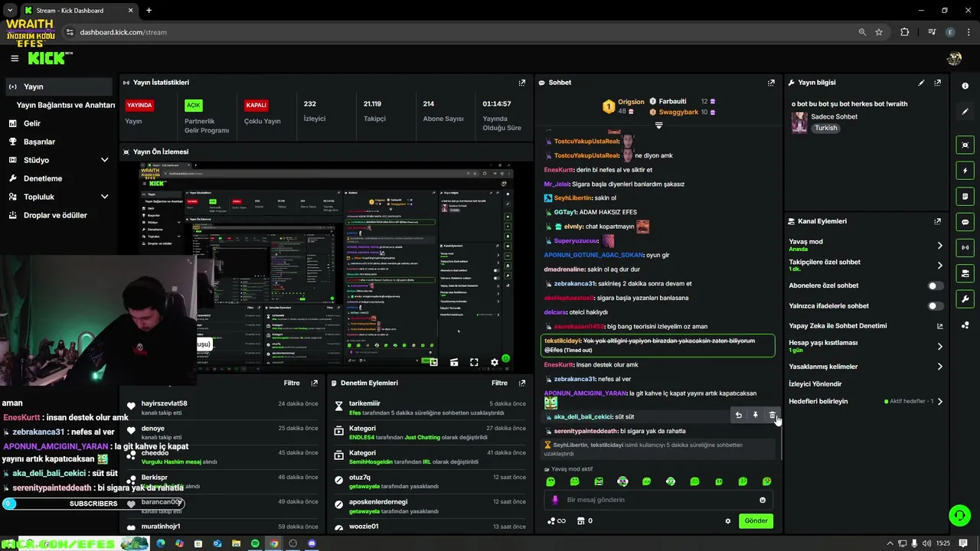Open Yapay Zeka ile Sohbet Denetimi external link
Screen dimensions: 980x551
coord(940,326)
